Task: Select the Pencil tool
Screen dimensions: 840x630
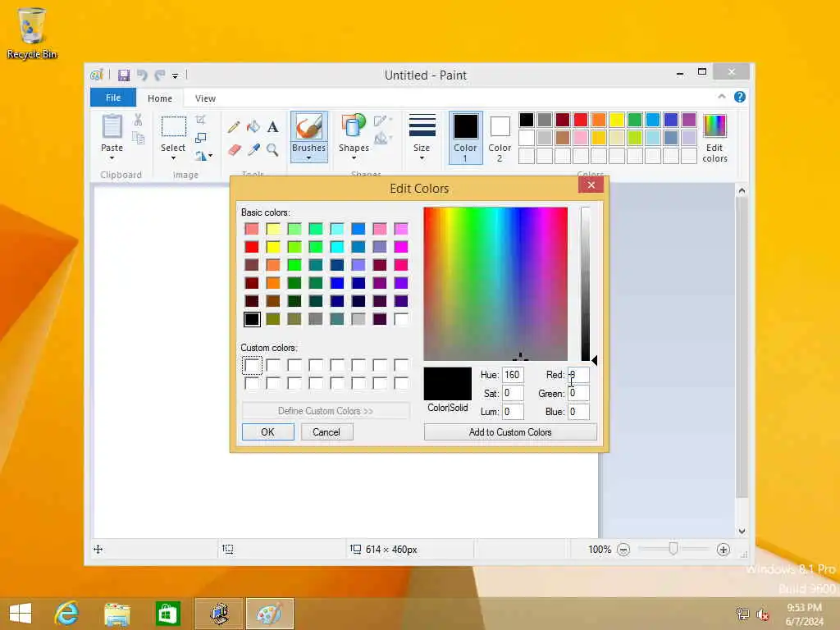Action: [x=234, y=127]
